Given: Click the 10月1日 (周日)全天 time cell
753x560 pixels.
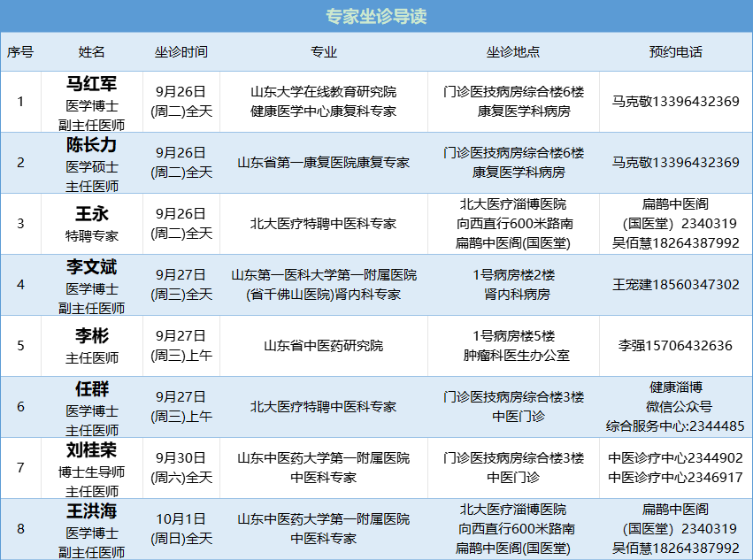Looking at the screenshot, I should (181, 528).
